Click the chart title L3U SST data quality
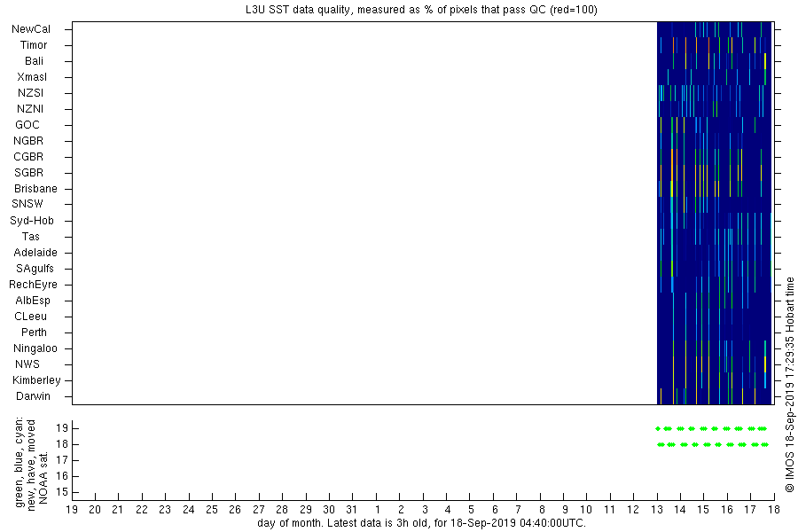 point(421,9)
